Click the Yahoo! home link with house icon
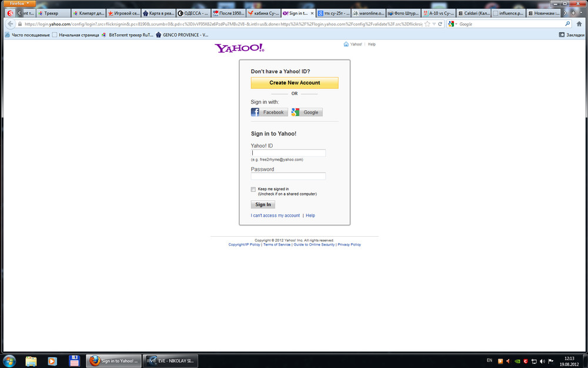The height and width of the screenshot is (368, 588). click(x=352, y=44)
